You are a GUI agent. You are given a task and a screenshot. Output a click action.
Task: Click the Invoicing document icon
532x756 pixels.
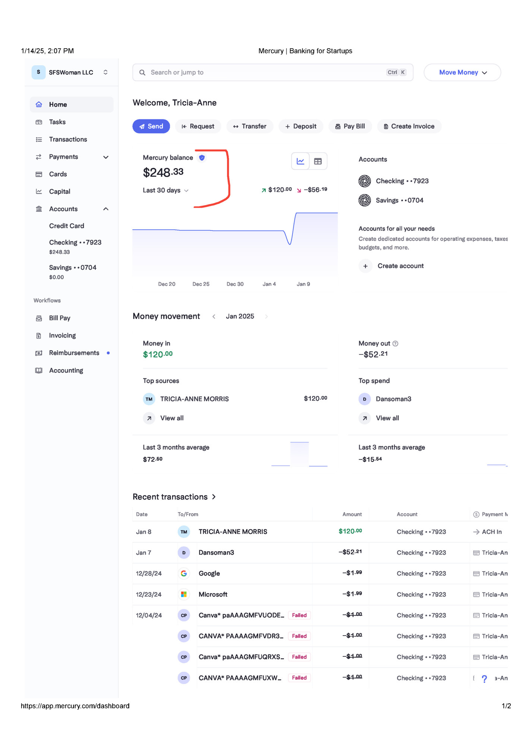click(39, 336)
